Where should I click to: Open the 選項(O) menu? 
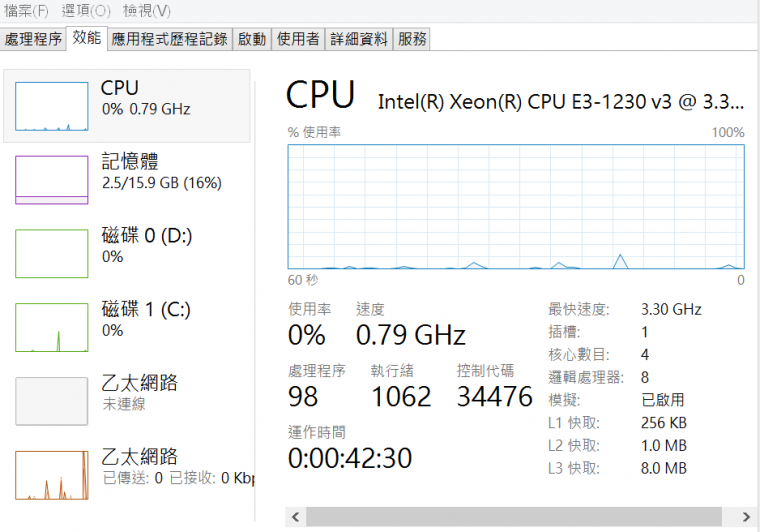point(86,10)
